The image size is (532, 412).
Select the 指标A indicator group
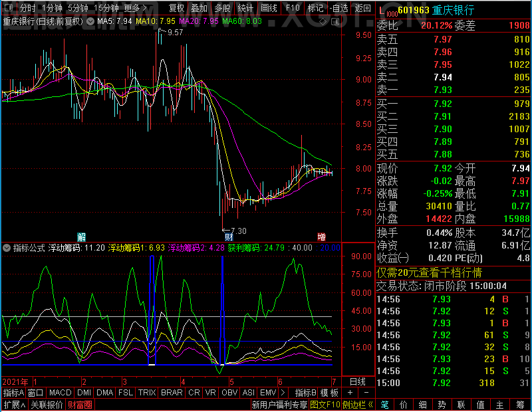(13, 393)
